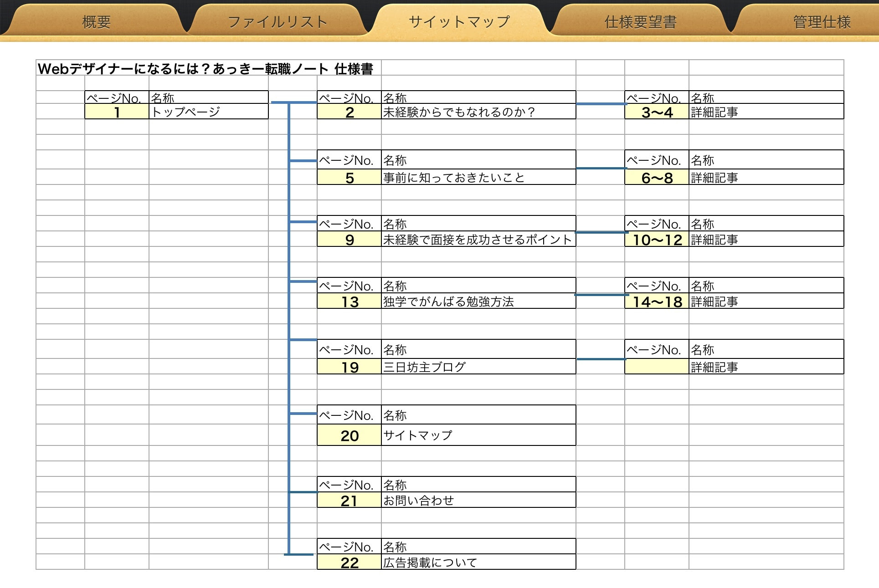Select the サイトマップ name cell in the table
Image resolution: width=879 pixels, height=588 pixels.
(478, 435)
